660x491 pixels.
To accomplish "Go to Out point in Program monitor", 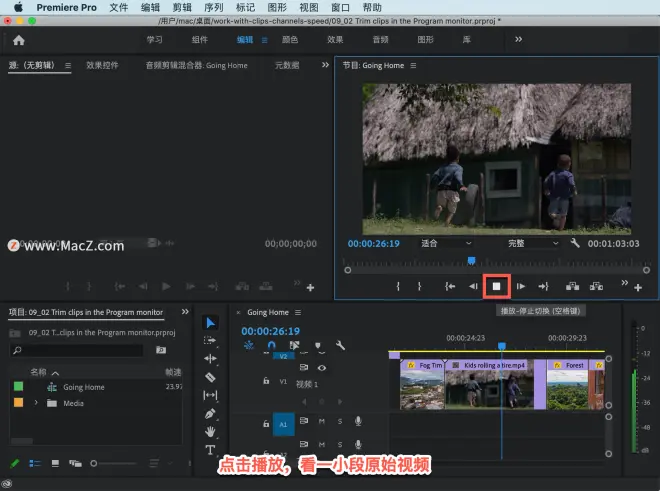I will coord(543,286).
